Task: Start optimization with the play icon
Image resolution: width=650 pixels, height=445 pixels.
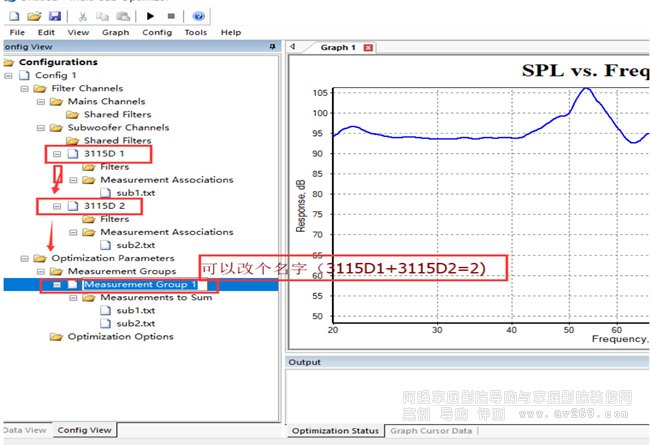Action: (x=150, y=16)
